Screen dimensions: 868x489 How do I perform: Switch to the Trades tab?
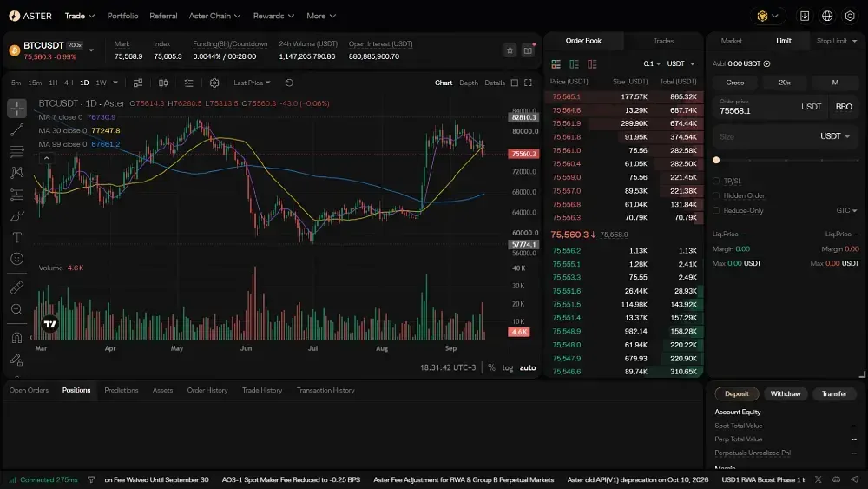(663, 41)
